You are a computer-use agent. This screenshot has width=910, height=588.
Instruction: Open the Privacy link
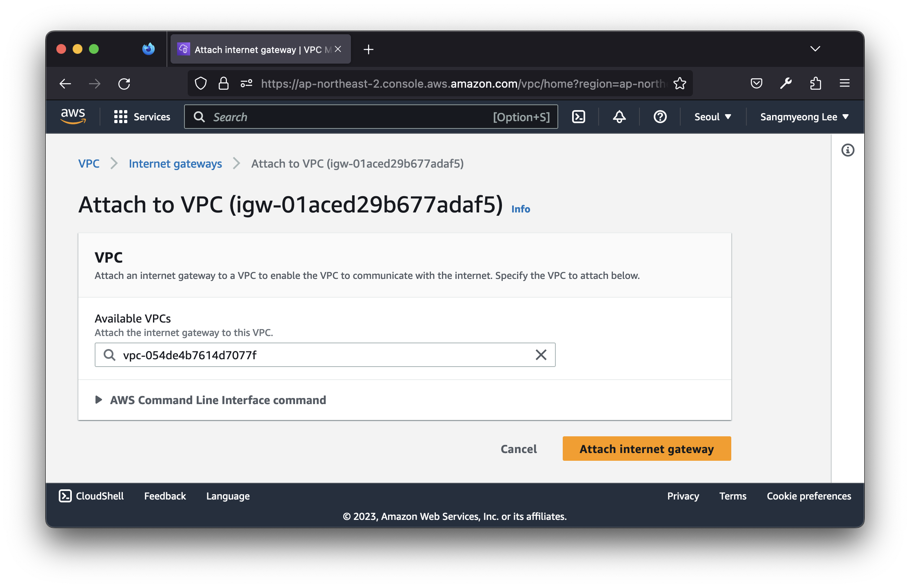coord(683,496)
